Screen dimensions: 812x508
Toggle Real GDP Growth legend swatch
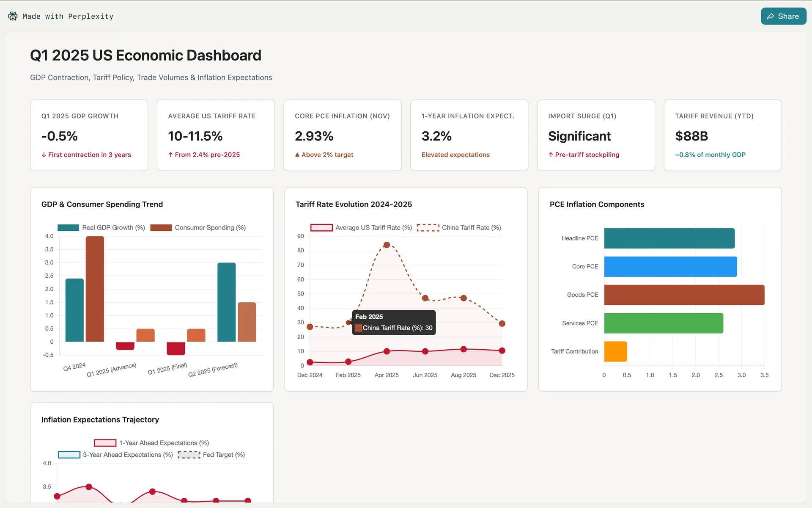tap(68, 227)
